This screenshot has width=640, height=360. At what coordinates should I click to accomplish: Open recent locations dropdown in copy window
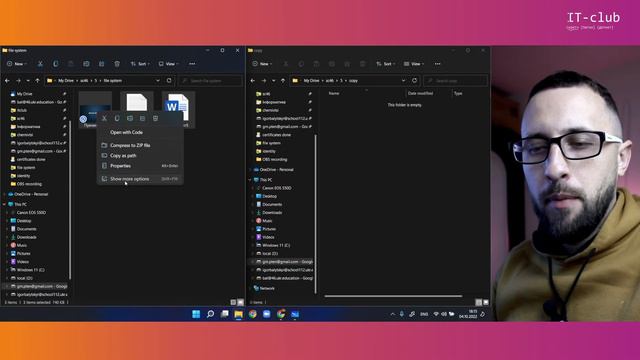[273, 81]
